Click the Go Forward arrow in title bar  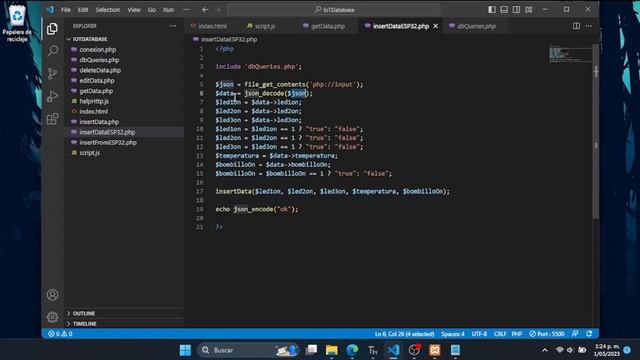point(218,9)
